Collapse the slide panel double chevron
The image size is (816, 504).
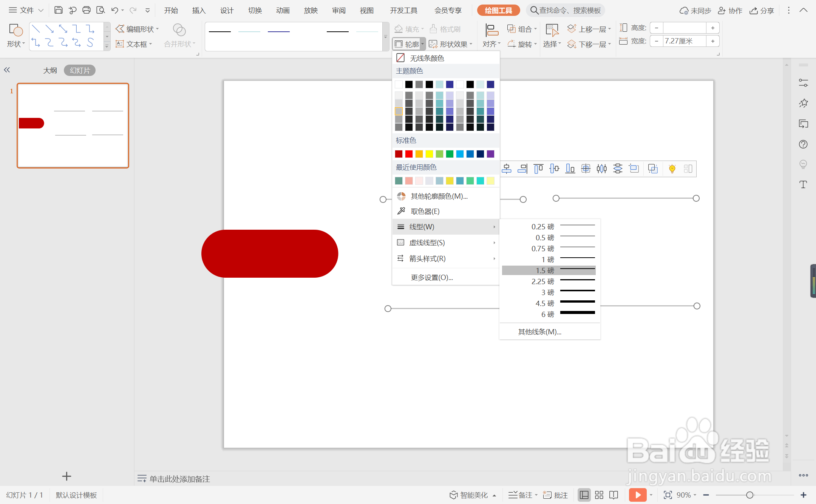tap(7, 70)
